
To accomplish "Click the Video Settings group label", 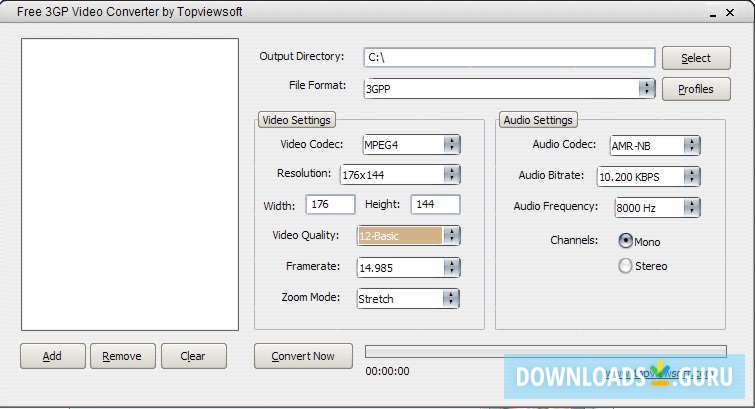I will pyautogui.click(x=297, y=120).
